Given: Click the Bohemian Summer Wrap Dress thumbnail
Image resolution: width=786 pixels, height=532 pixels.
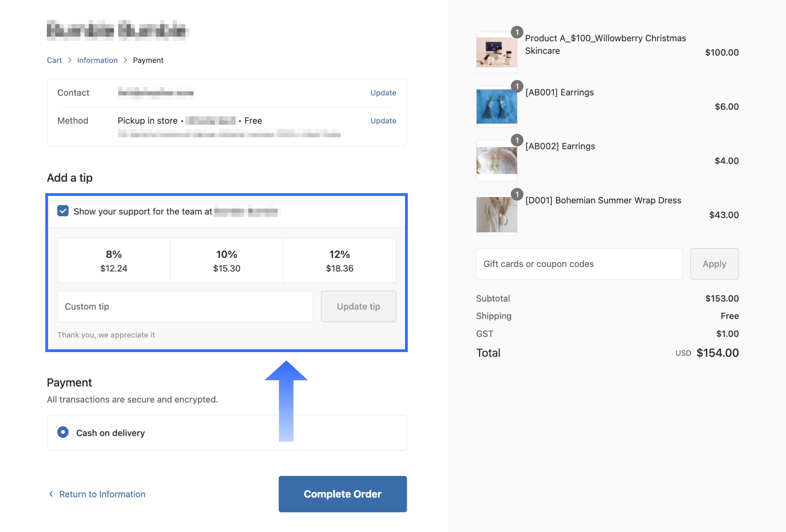Looking at the screenshot, I should [496, 215].
